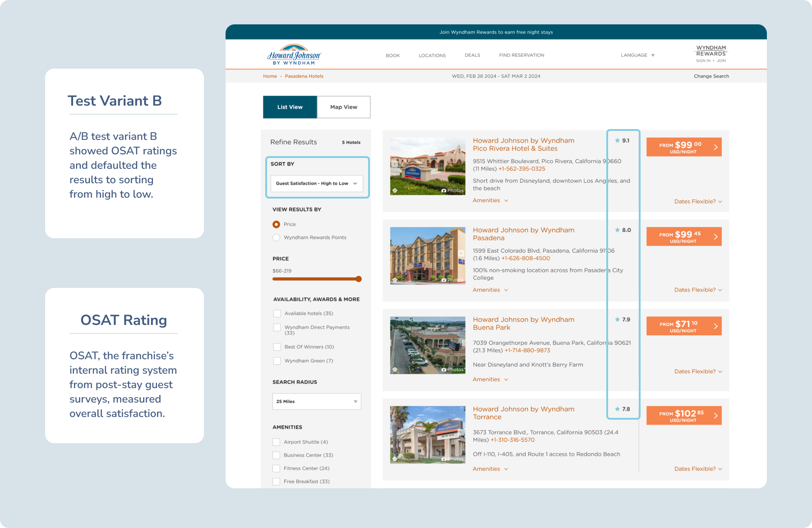Expand Dates Flexible for Pico Rivera hotel

click(x=698, y=201)
